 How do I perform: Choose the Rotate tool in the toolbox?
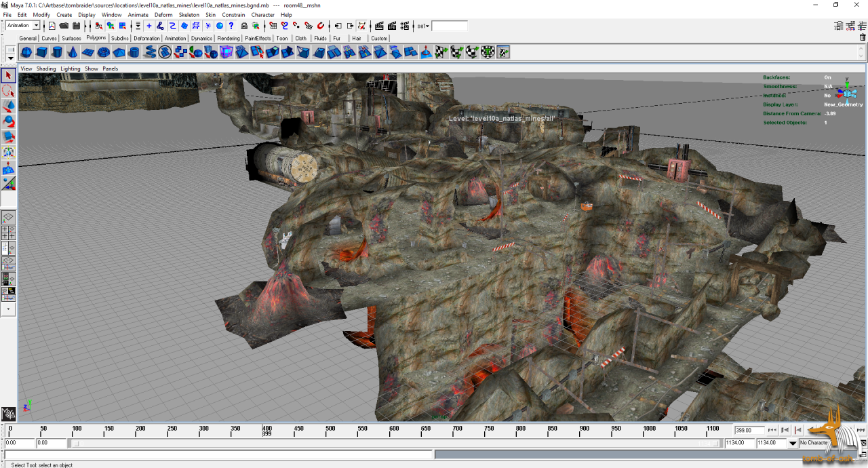click(9, 122)
